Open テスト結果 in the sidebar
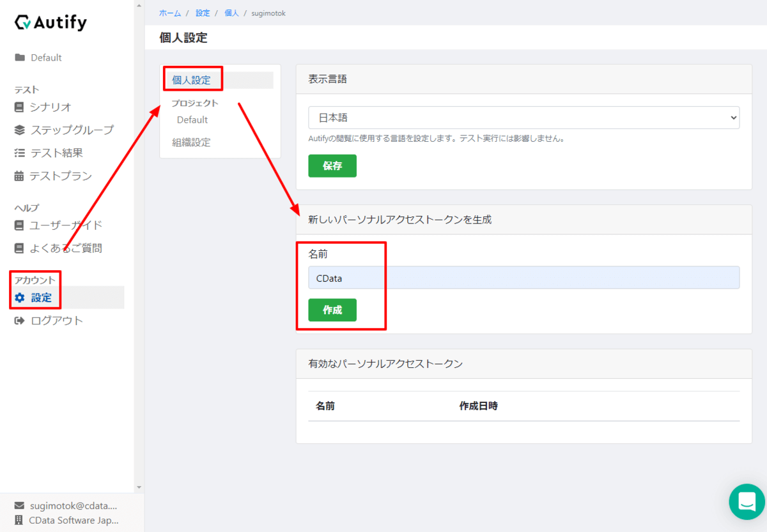 click(56, 153)
